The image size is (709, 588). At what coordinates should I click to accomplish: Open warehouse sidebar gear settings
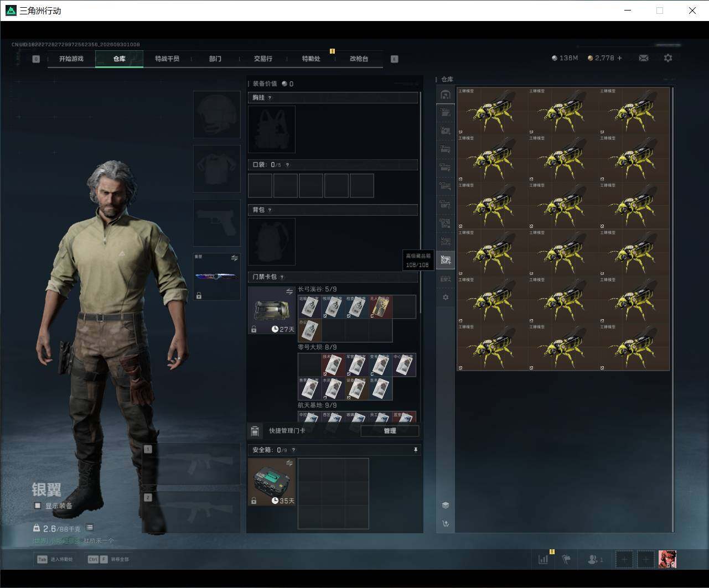pyautogui.click(x=446, y=297)
